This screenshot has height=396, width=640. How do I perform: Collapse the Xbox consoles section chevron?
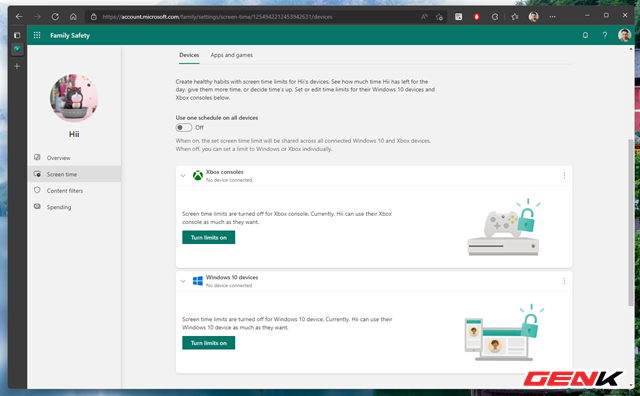tap(183, 176)
